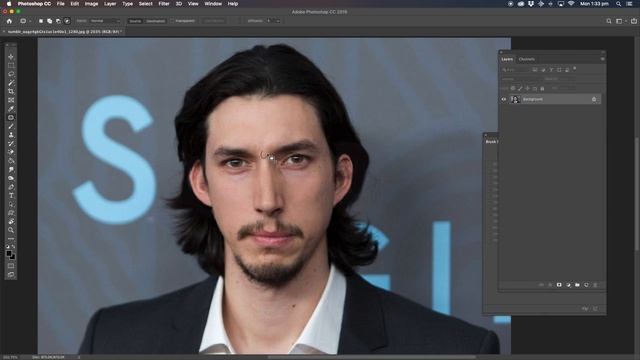Open the Select menu
The height and width of the screenshot is (360, 640).
pyautogui.click(x=145, y=4)
